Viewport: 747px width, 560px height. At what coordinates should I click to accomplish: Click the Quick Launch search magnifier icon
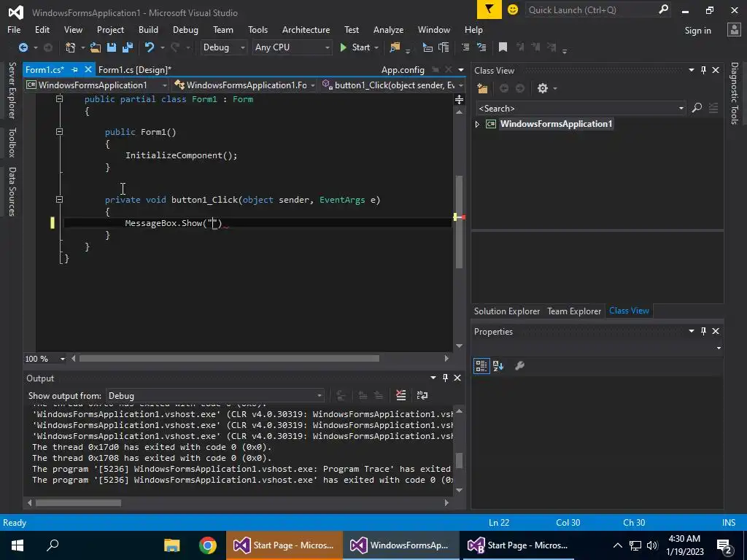(x=663, y=9)
